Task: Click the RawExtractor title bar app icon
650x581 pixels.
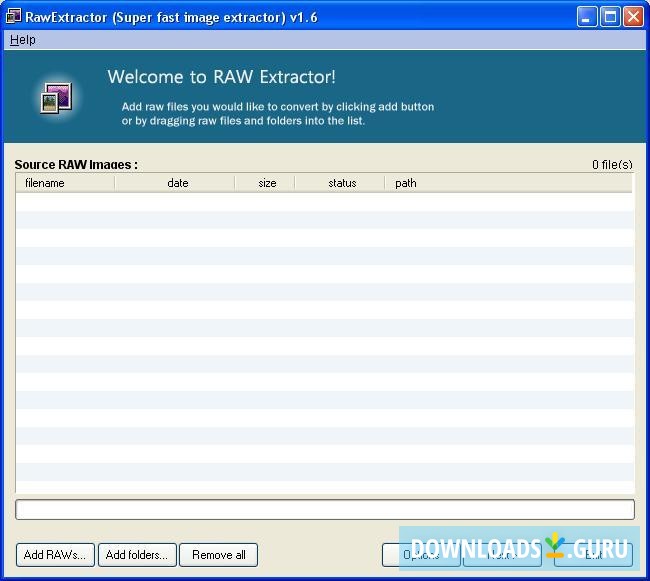Action: [x=13, y=16]
